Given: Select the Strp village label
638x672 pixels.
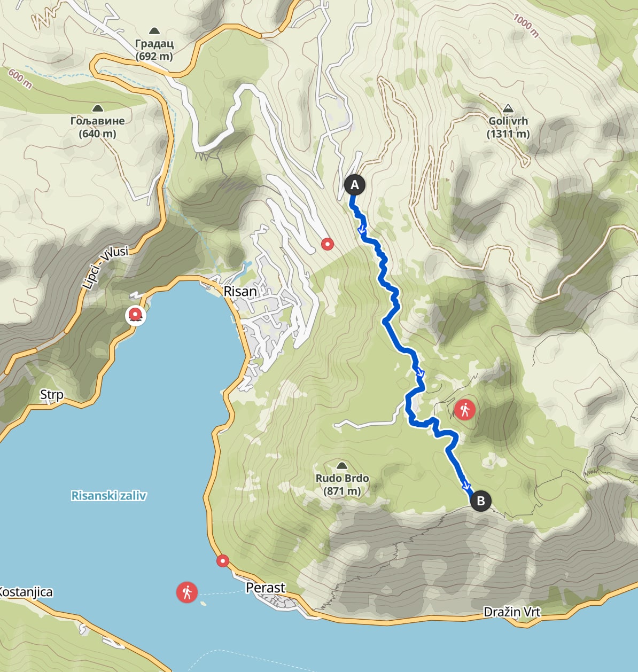Looking at the screenshot, I should click(52, 395).
